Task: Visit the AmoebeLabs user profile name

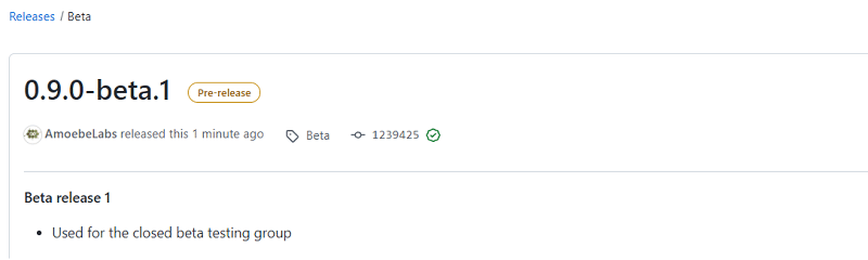Action: click(x=81, y=134)
